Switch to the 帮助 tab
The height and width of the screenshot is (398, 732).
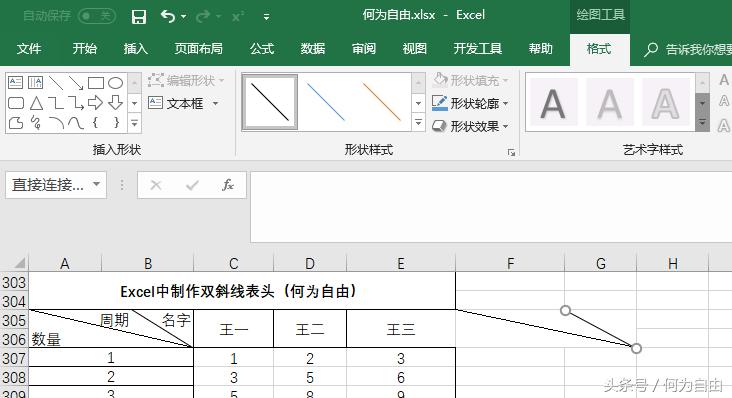[x=541, y=49]
